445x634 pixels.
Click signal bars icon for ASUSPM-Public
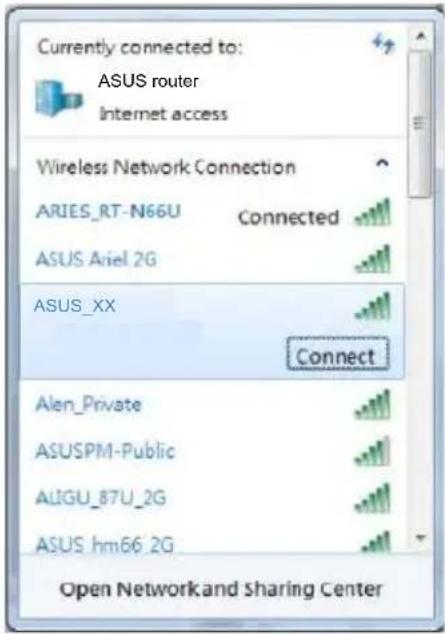pos(373,451)
